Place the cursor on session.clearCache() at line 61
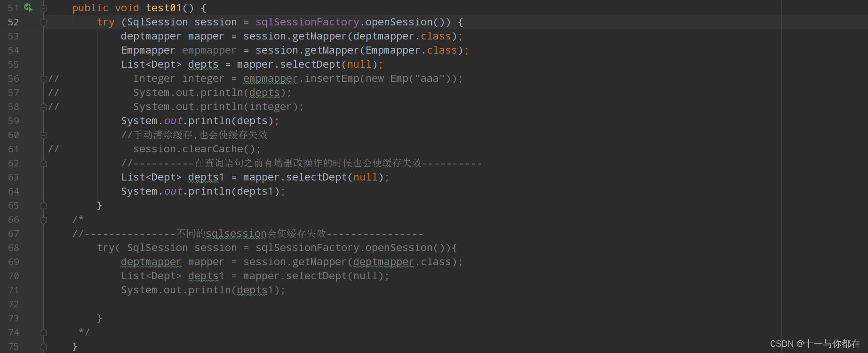Screen dimensions: 868x353 pos(197,149)
